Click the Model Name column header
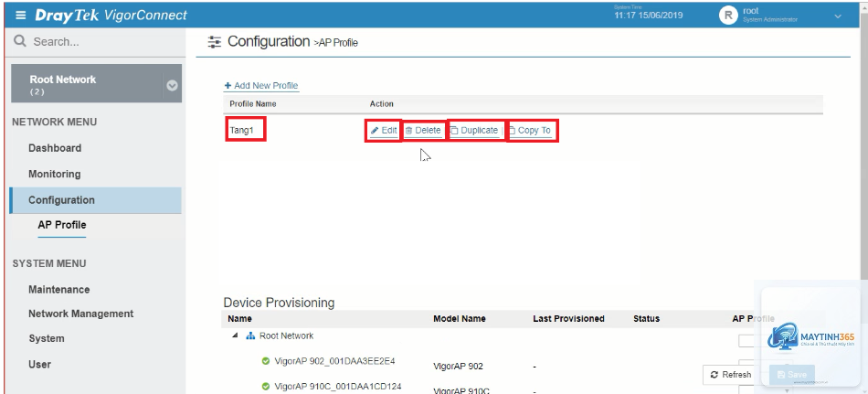Image resolution: width=868 pixels, height=394 pixels. 460,319
